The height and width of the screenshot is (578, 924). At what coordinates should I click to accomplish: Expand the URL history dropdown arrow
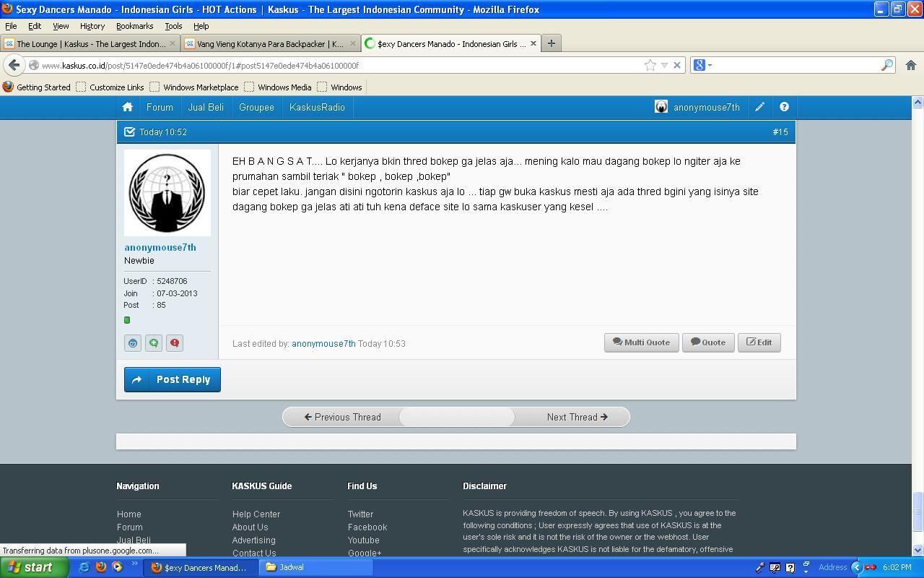coord(664,65)
